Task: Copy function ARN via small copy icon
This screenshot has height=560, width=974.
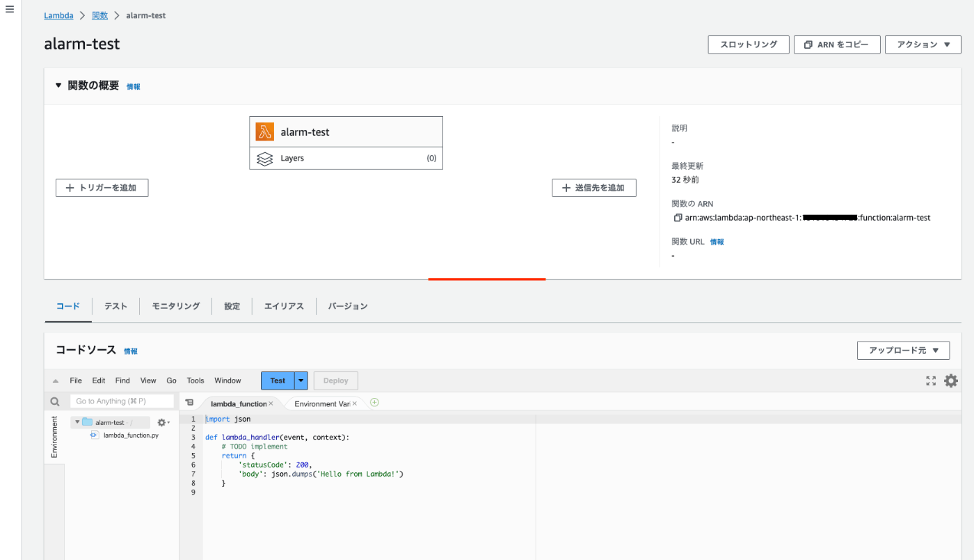Action: (678, 218)
